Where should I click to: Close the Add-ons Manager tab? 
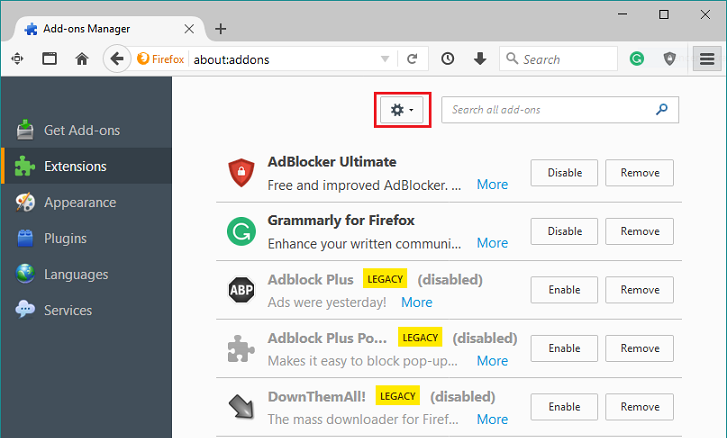coord(189,29)
